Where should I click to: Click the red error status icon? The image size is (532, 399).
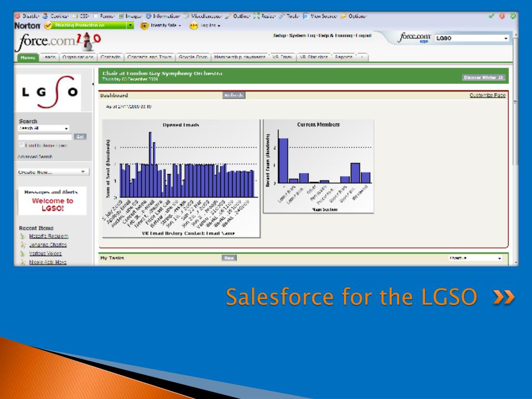(502, 16)
